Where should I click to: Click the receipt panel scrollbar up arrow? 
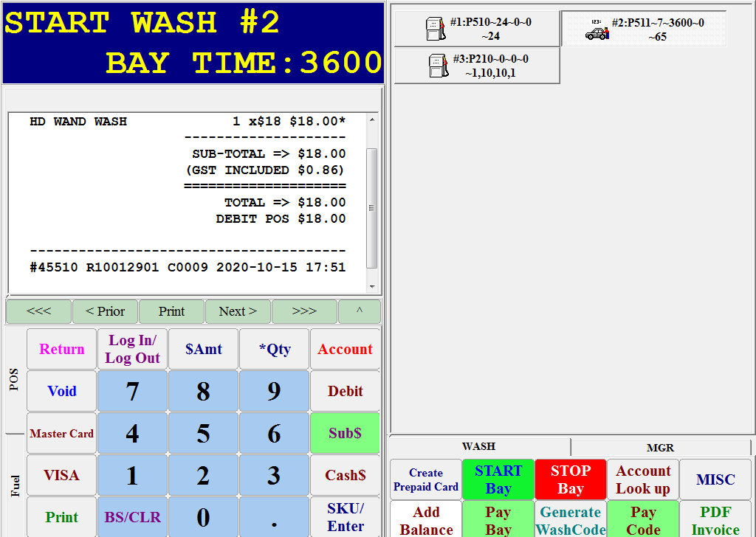[372, 120]
